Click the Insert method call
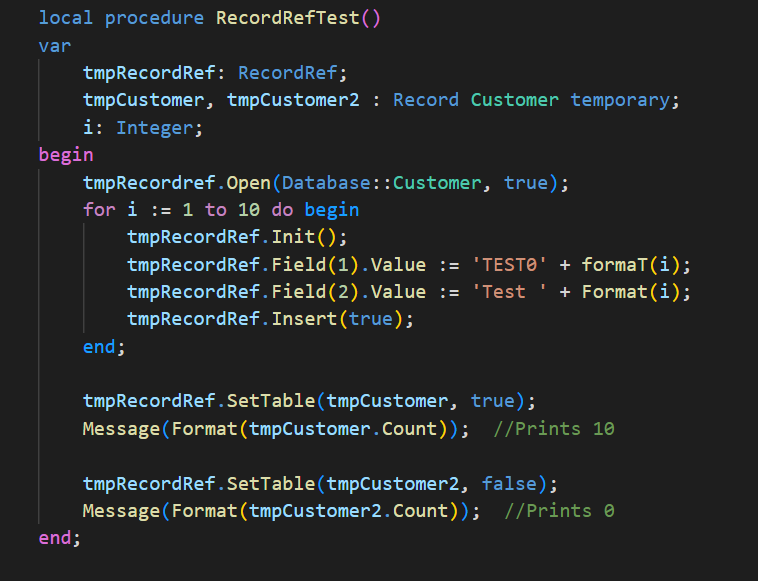 click(x=303, y=319)
